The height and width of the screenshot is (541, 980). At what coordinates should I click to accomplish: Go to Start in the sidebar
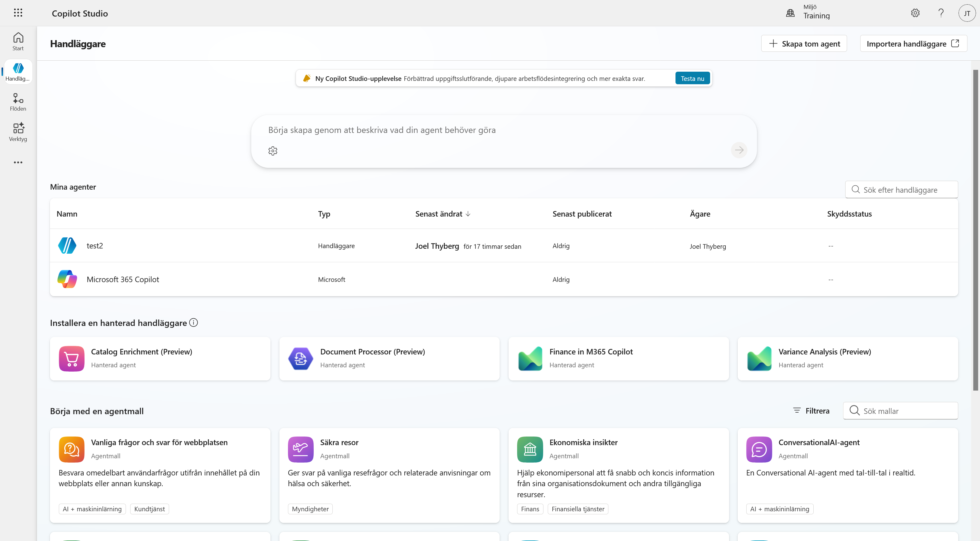[x=18, y=41]
